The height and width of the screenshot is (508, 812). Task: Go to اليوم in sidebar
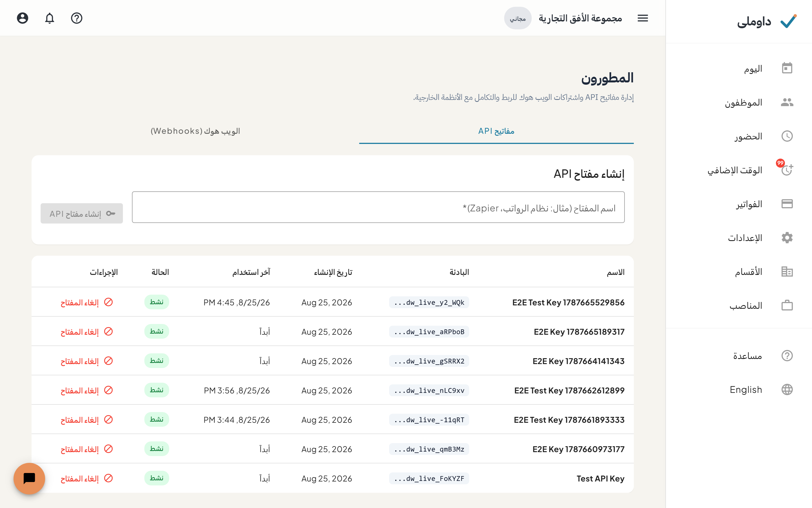753,69
